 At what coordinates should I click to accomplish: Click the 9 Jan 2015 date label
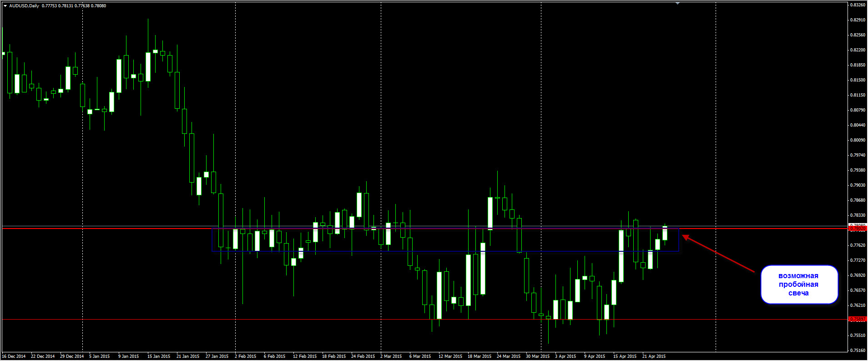129,356
